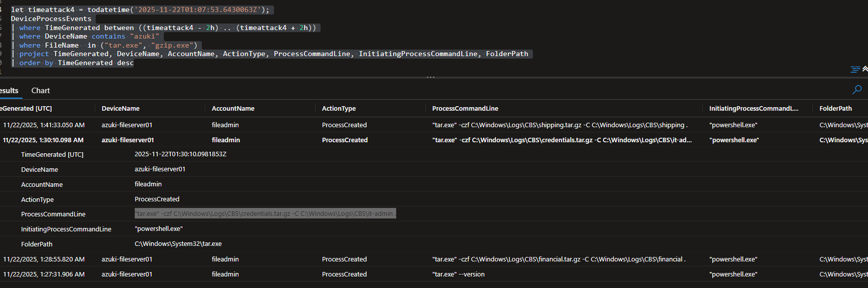The height and width of the screenshot is (288, 868).
Task: Sort by TimeGenerated [UTC] column header
Action: tap(26, 109)
